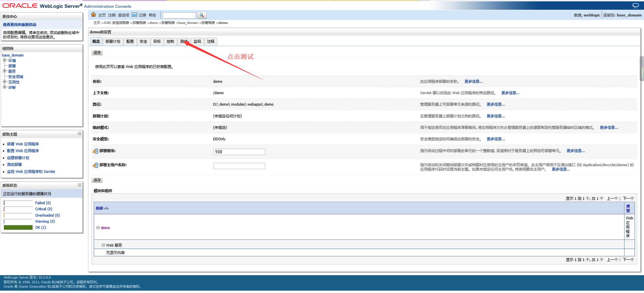
Task: Open help topic 测试部署
Action: pyautogui.click(x=14, y=164)
